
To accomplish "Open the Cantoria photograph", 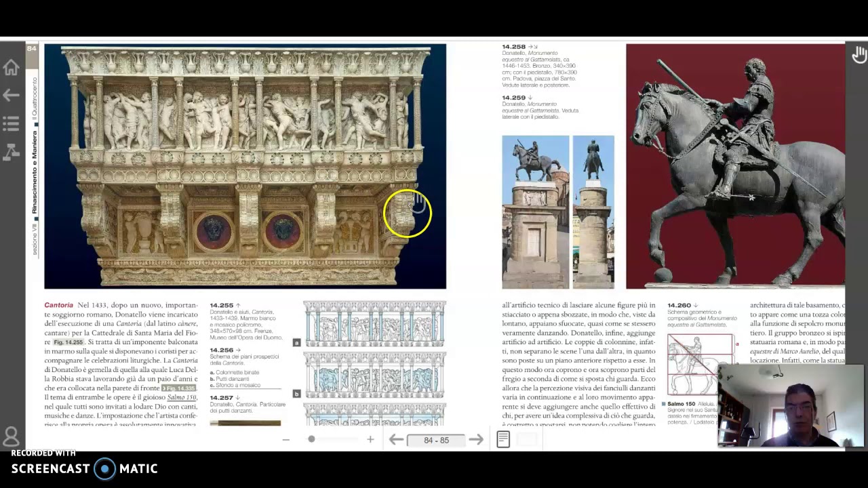I will point(245,166).
